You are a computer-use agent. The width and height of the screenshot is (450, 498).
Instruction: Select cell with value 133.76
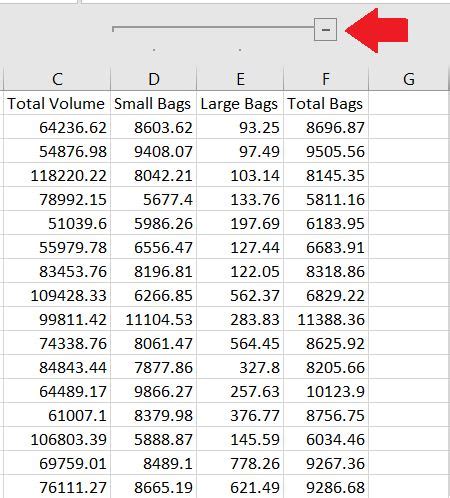tap(240, 199)
